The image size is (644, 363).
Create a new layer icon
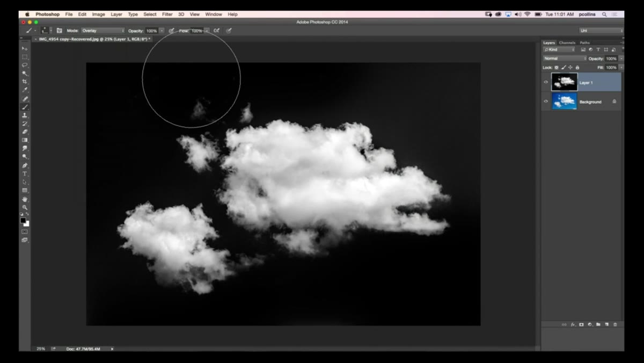coord(606,324)
